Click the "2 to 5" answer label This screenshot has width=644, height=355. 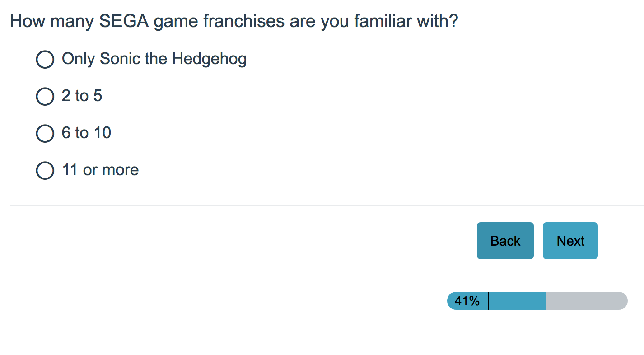click(x=82, y=96)
